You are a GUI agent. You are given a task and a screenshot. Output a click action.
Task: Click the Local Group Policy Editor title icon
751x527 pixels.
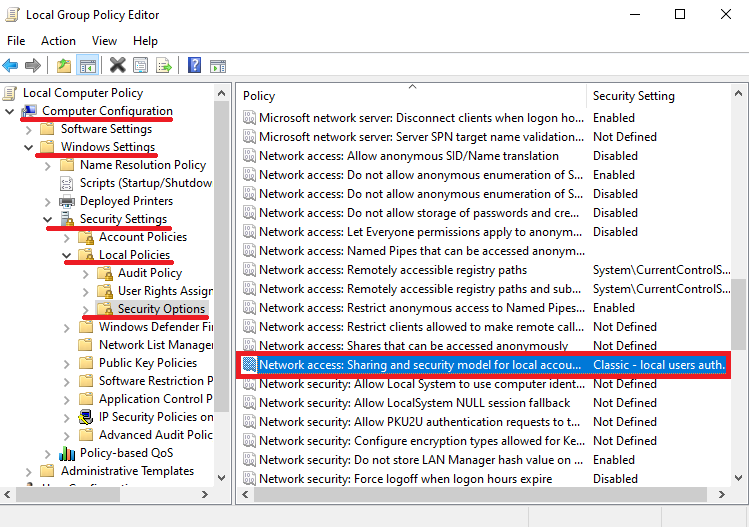click(12, 15)
